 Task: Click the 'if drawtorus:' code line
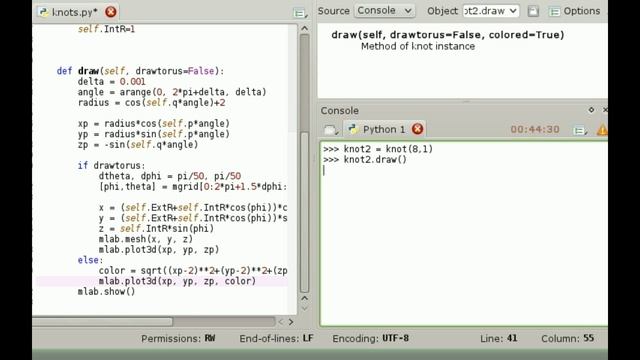pyautogui.click(x=111, y=165)
